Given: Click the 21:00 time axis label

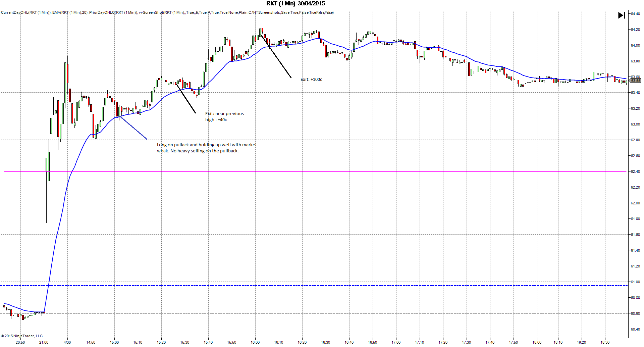Looking at the screenshot, I should [44, 342].
